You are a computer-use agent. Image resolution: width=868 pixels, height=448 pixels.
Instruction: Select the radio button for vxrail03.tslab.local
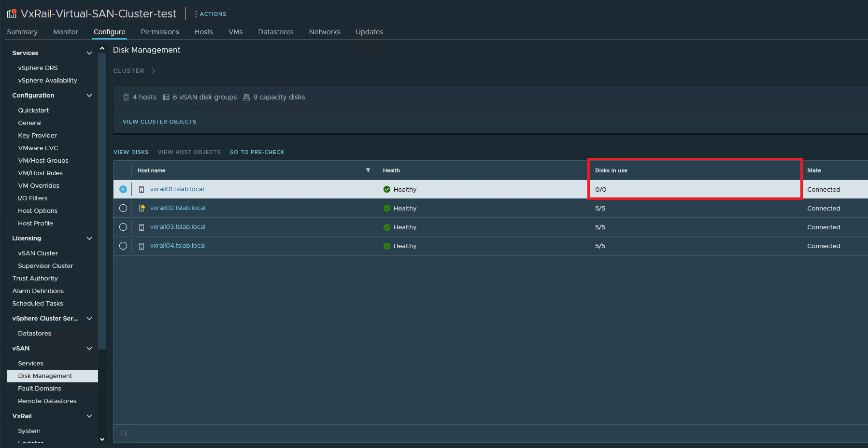pos(123,227)
